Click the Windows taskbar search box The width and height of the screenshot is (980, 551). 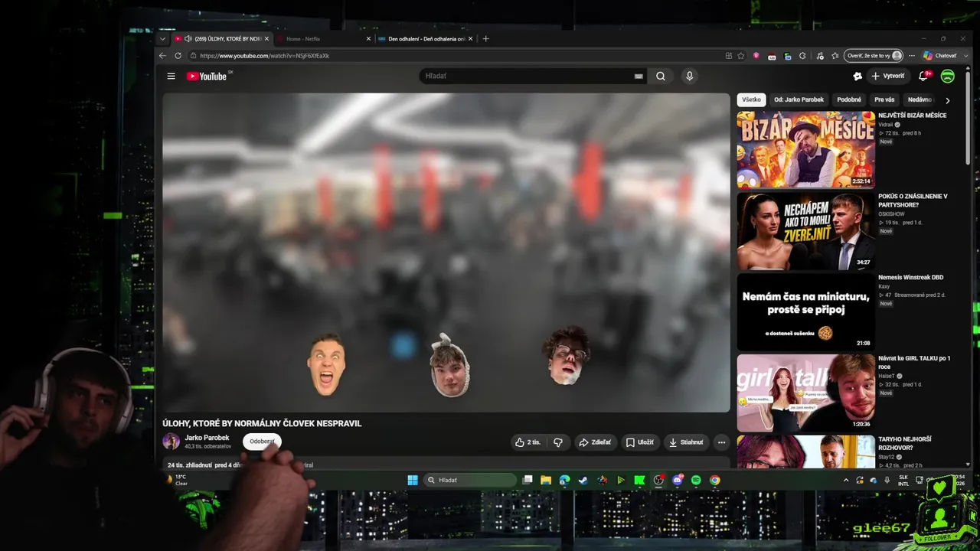click(469, 481)
